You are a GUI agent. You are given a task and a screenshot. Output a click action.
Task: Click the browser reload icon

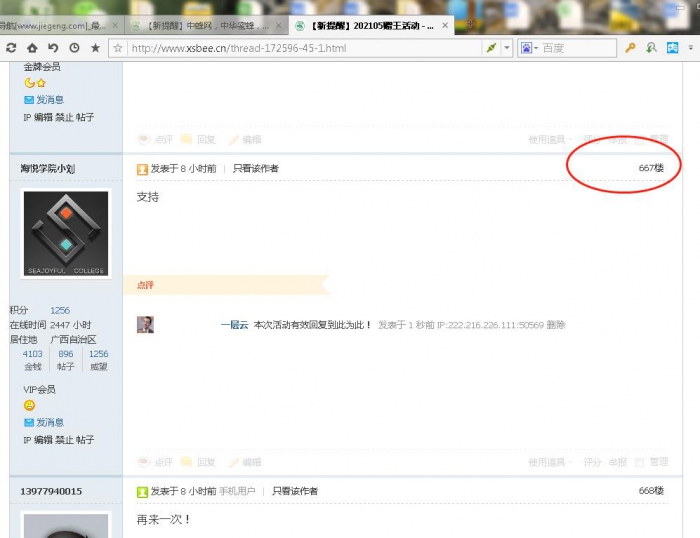coord(11,47)
